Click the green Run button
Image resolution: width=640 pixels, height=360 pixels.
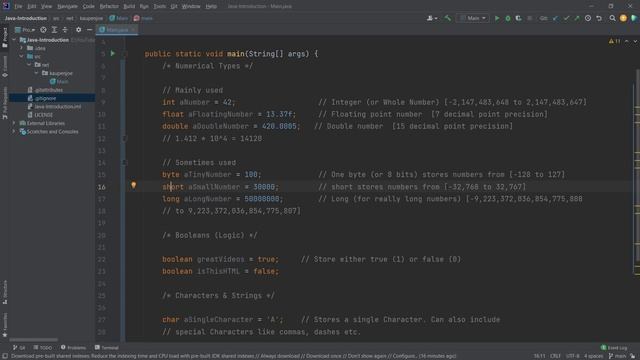(x=497, y=18)
